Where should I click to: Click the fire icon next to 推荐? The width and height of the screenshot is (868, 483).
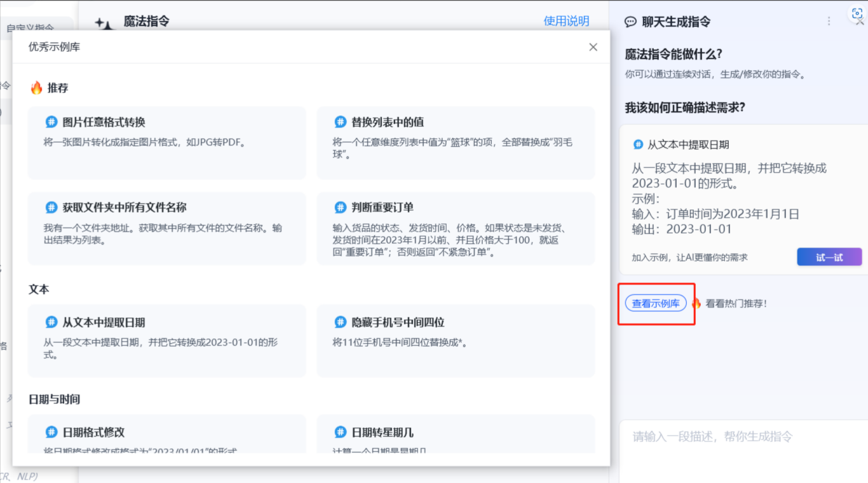point(36,88)
